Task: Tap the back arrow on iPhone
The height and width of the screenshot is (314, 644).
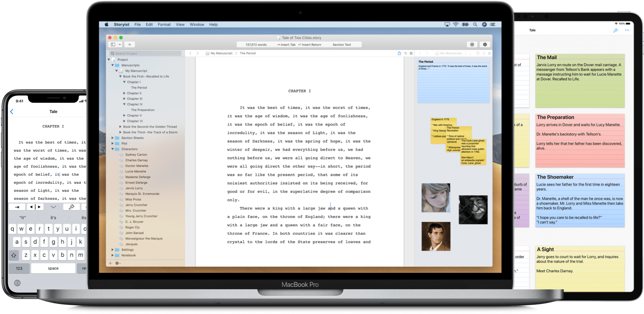Action: [x=12, y=112]
